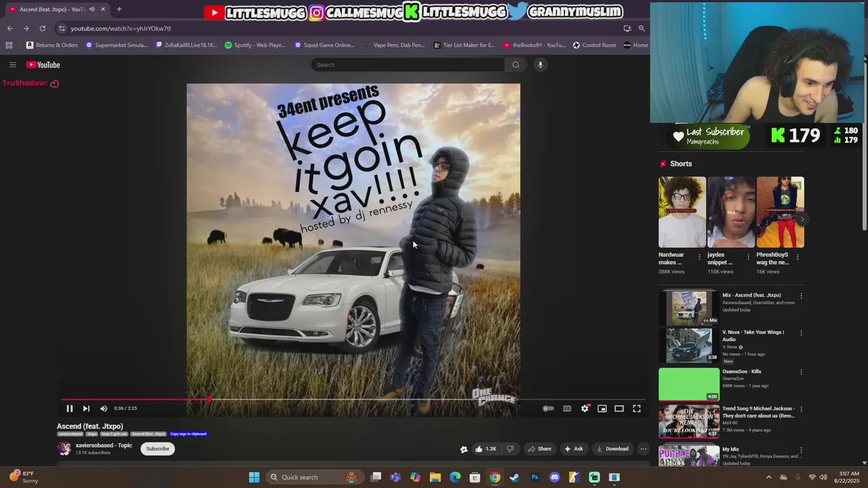The height and width of the screenshot is (488, 868).
Task: Open Photoshop from the taskbar
Action: coord(534,477)
